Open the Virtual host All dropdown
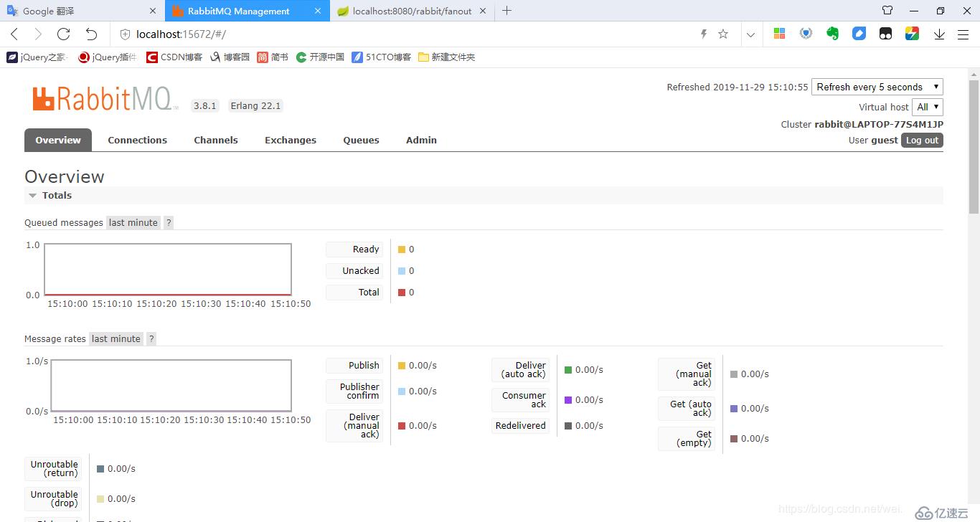Image resolution: width=980 pixels, height=522 pixels. click(928, 107)
